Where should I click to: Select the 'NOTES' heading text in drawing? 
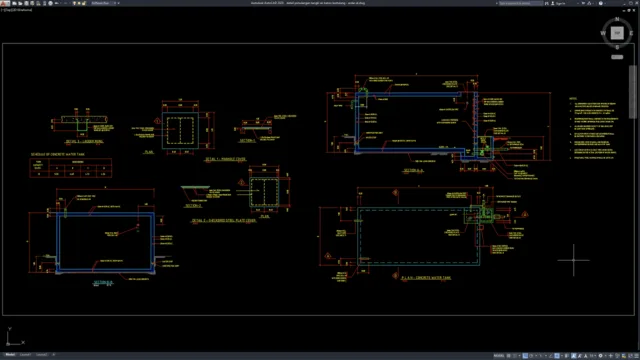click(573, 98)
